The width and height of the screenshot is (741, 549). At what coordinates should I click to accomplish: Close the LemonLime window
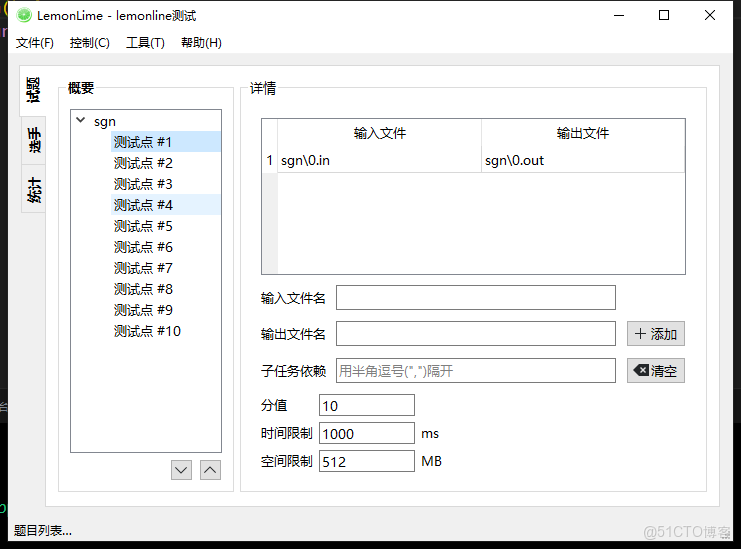tap(710, 16)
